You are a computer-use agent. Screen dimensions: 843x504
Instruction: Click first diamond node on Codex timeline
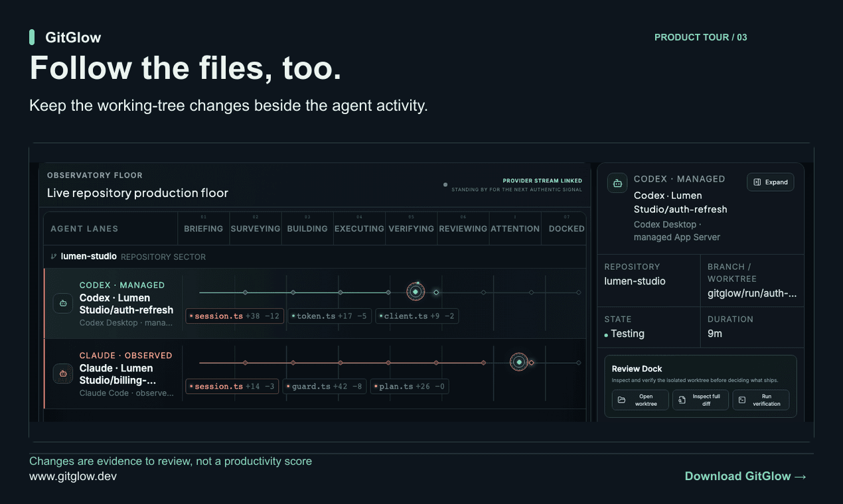tap(245, 292)
